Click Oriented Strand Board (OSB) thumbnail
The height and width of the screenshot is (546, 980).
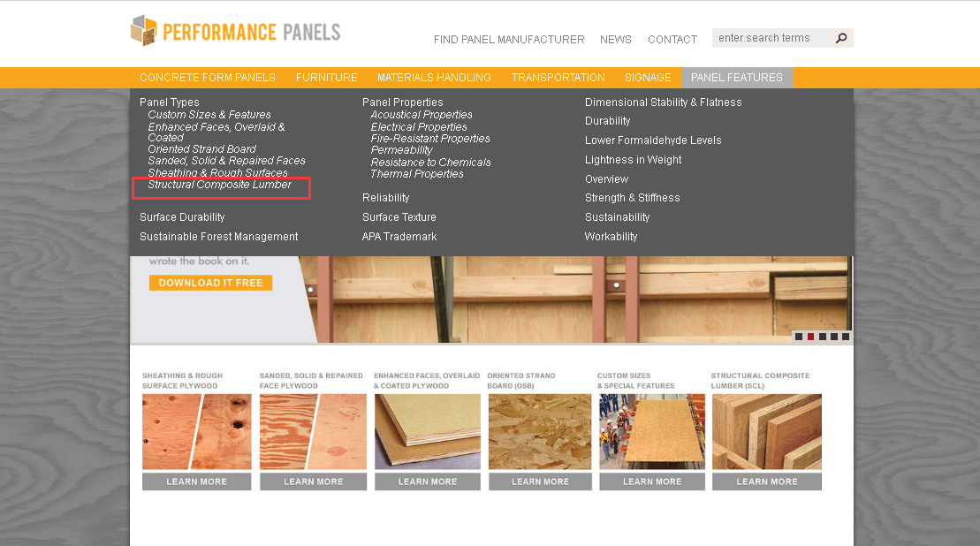click(540, 432)
